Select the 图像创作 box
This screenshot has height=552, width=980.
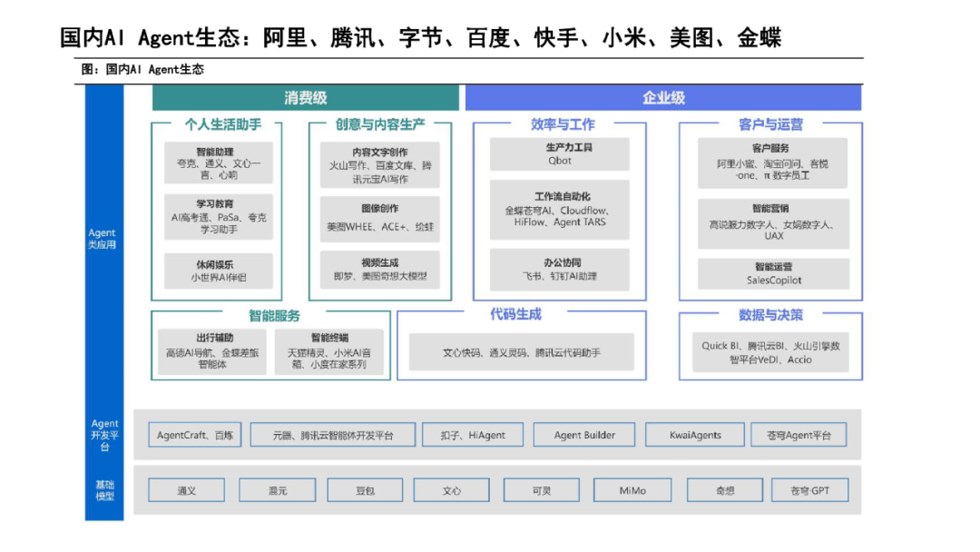click(380, 219)
